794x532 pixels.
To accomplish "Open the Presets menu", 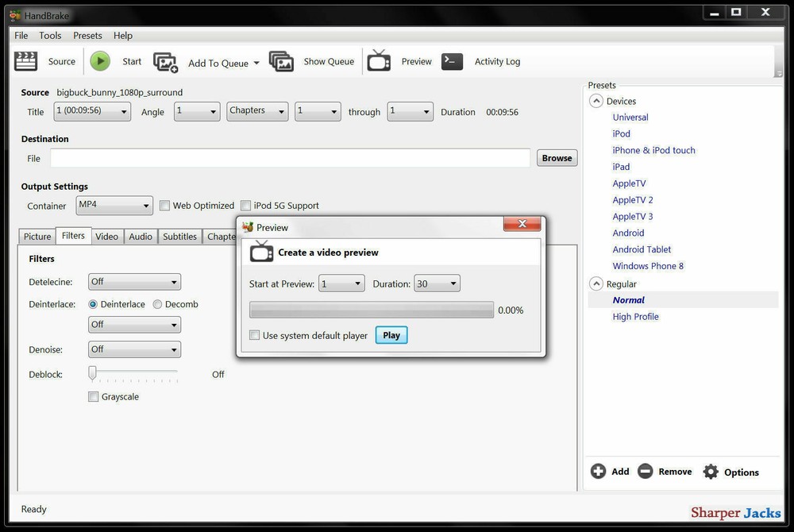I will [87, 35].
